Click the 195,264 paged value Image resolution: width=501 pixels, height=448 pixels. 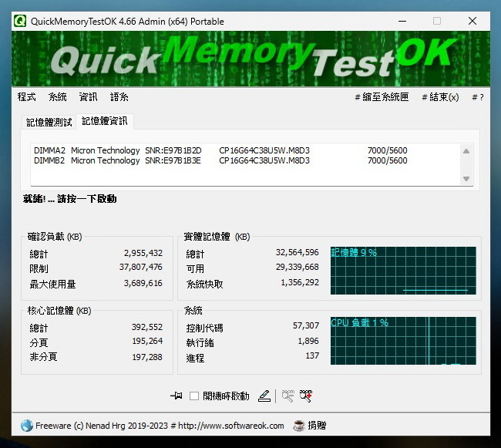147,341
